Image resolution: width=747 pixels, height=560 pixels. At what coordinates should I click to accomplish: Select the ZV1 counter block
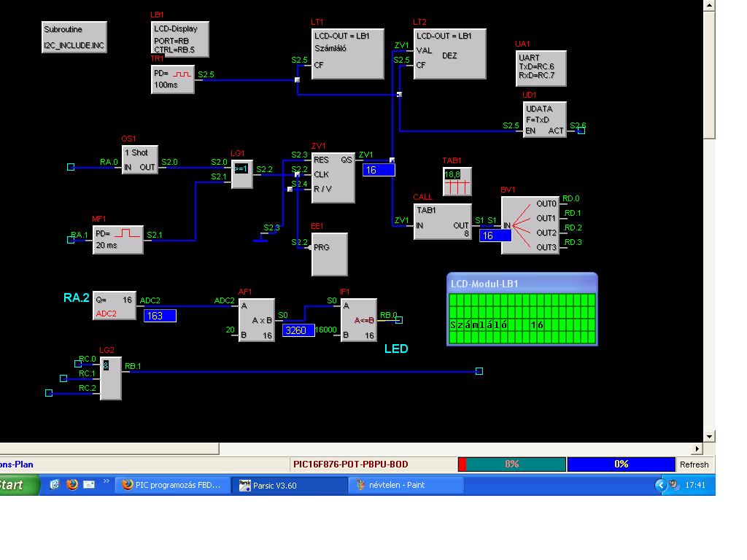(x=333, y=178)
